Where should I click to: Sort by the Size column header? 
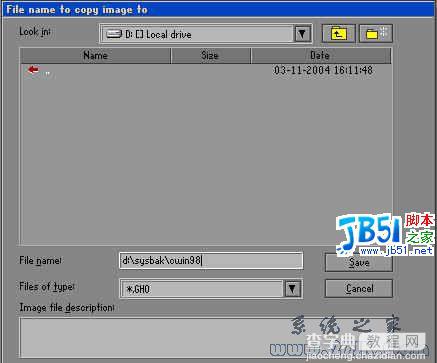[211, 55]
